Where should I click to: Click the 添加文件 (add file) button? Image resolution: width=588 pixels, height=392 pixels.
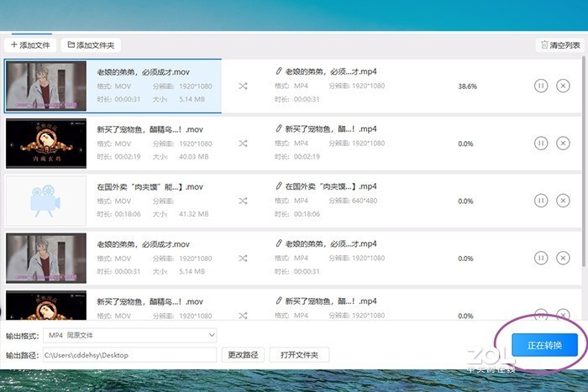pos(30,45)
